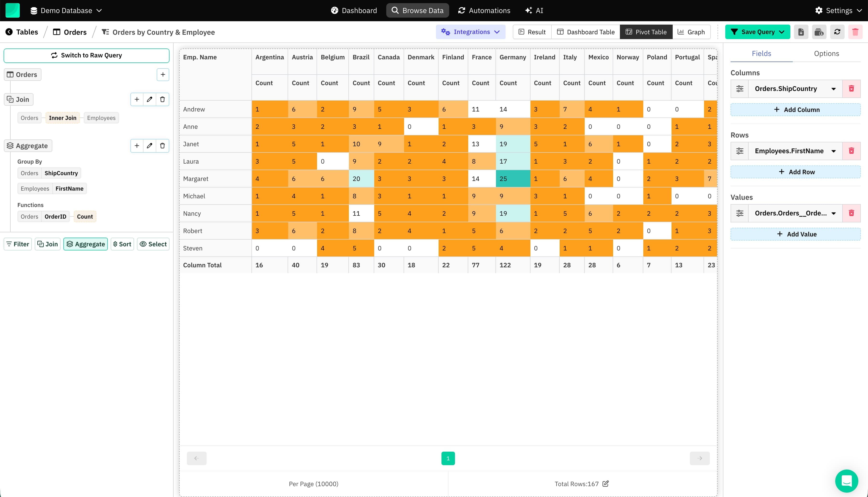Image resolution: width=868 pixels, height=497 pixels.
Task: Click the red delete query trash icon
Action: tap(855, 32)
